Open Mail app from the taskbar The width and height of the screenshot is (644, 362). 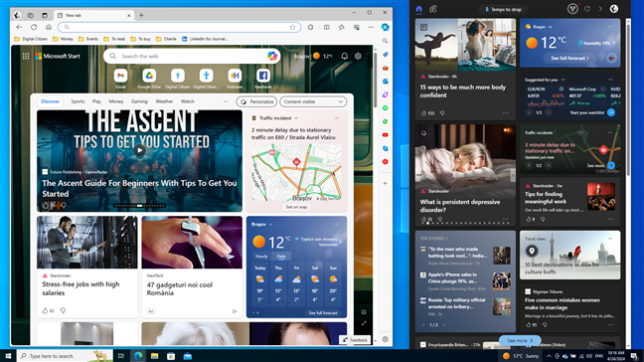pos(187,356)
